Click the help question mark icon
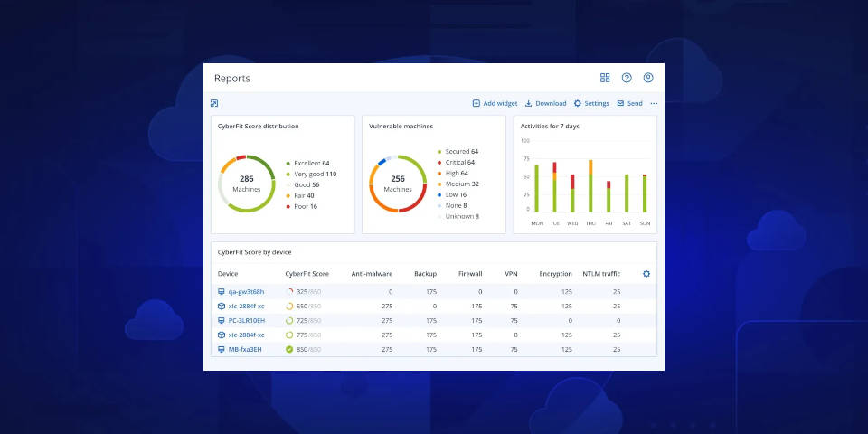The image size is (868, 434). tap(627, 79)
